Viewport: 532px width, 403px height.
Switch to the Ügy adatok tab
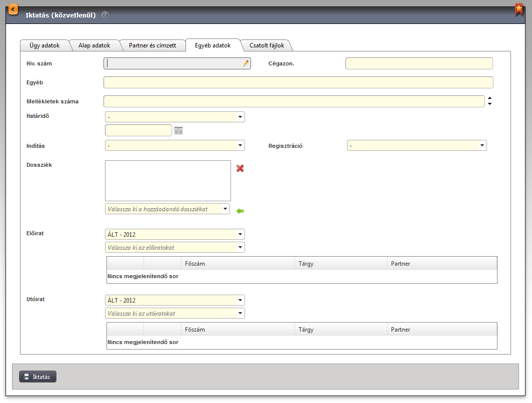44,45
